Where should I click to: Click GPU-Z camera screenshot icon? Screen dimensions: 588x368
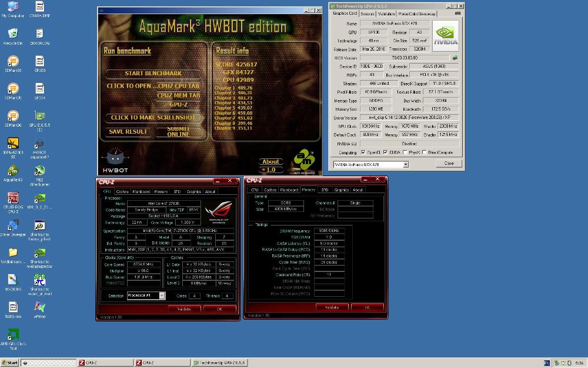point(457,13)
